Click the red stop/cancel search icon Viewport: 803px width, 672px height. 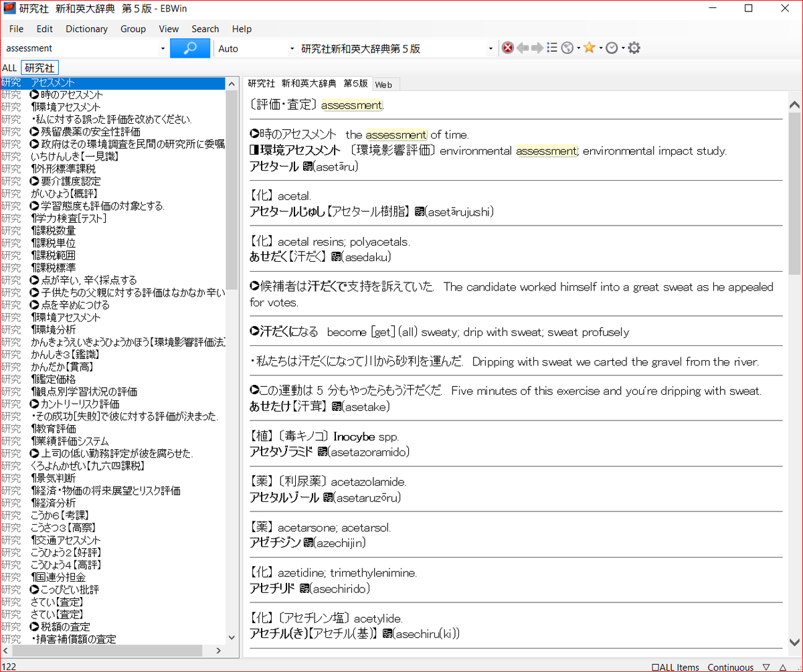pos(508,48)
